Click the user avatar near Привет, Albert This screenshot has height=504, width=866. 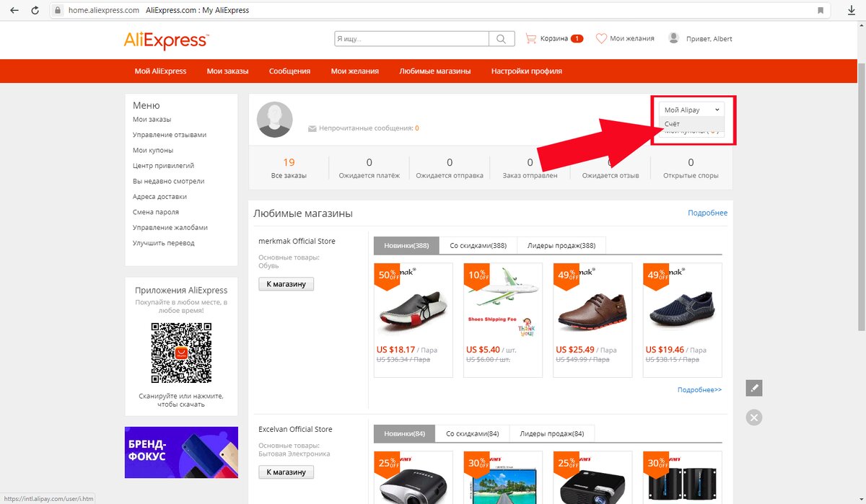pos(674,38)
